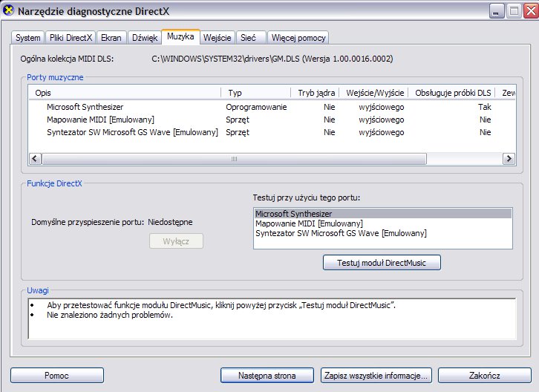
Task: Click the disabled Wyłącz button
Action: (176, 241)
